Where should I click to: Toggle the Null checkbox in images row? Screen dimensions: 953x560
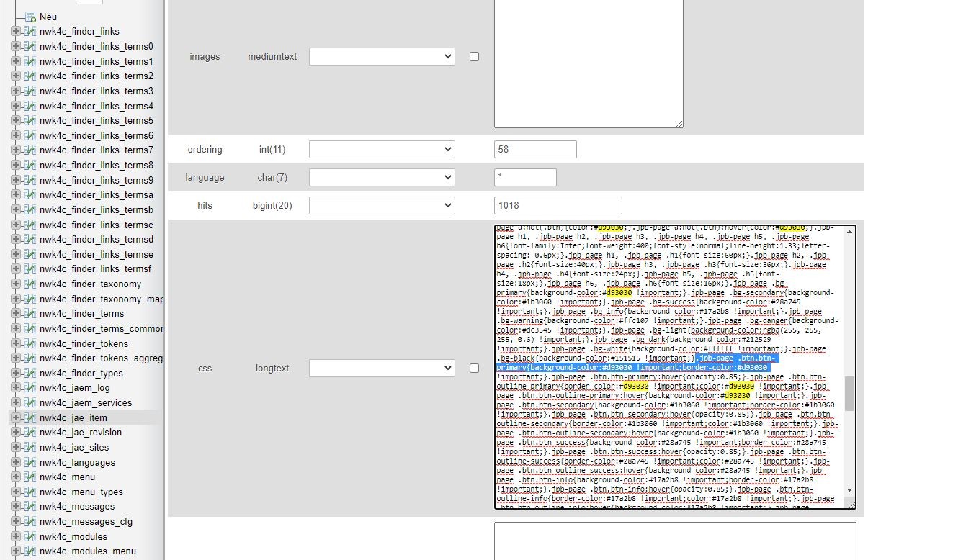coord(474,56)
